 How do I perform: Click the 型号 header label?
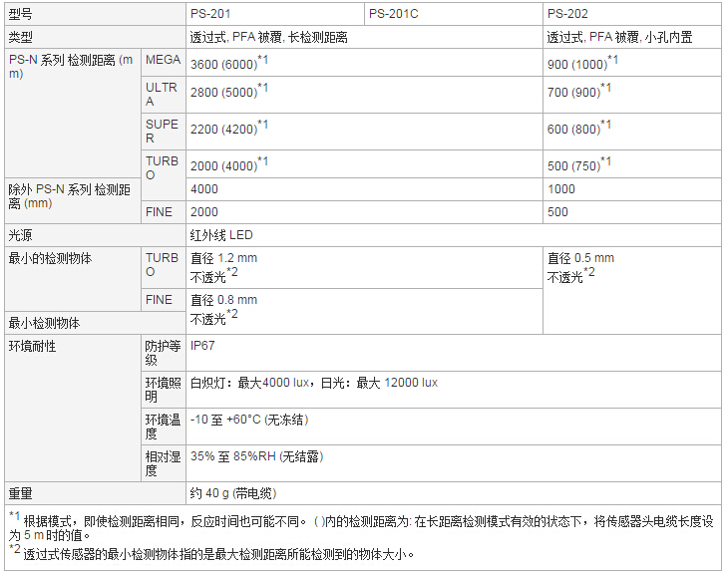pos(20,14)
